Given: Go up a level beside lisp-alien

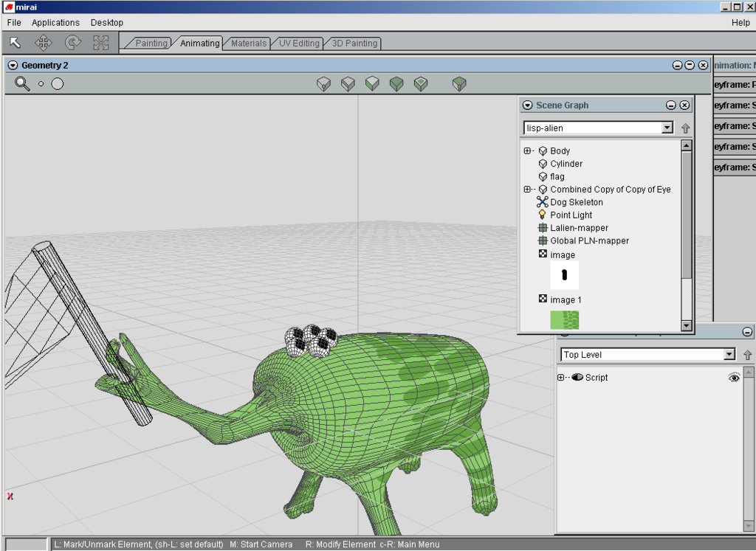Looking at the screenshot, I should point(685,128).
